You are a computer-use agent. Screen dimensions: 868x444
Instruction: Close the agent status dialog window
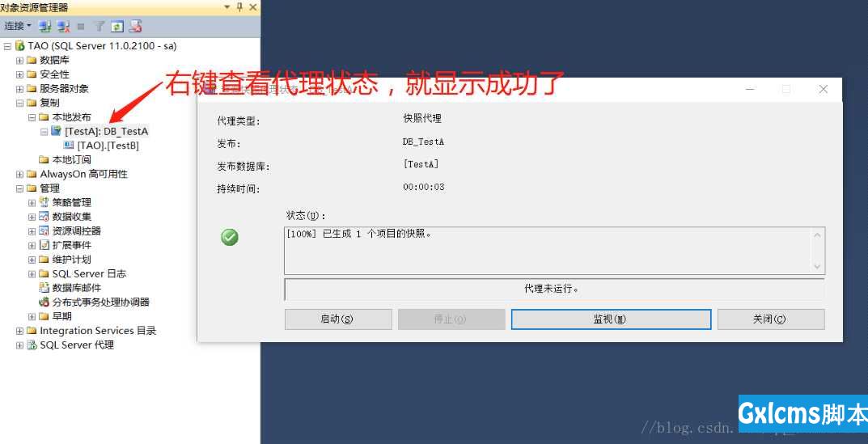(x=824, y=89)
